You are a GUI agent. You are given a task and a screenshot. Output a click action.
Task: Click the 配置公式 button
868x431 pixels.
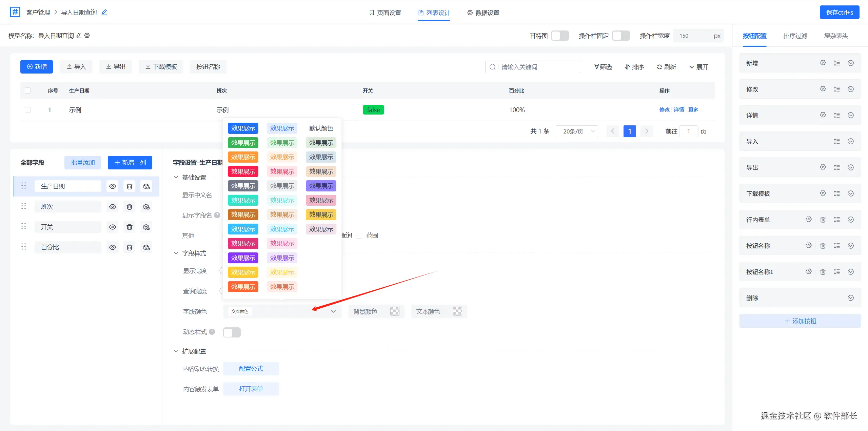point(251,369)
